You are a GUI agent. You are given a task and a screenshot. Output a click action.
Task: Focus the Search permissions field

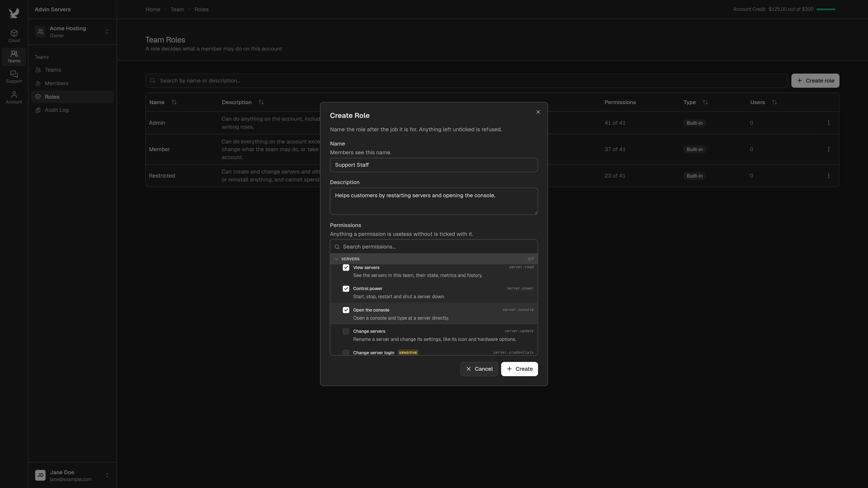click(434, 246)
